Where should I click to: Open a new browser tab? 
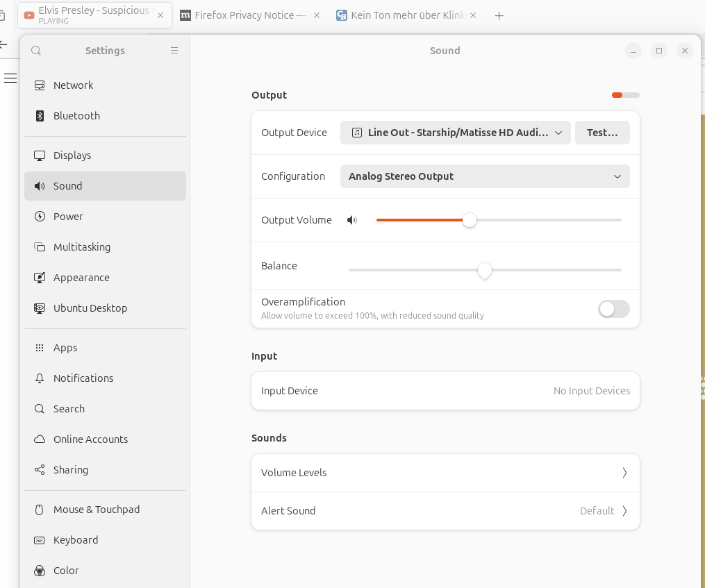499,15
